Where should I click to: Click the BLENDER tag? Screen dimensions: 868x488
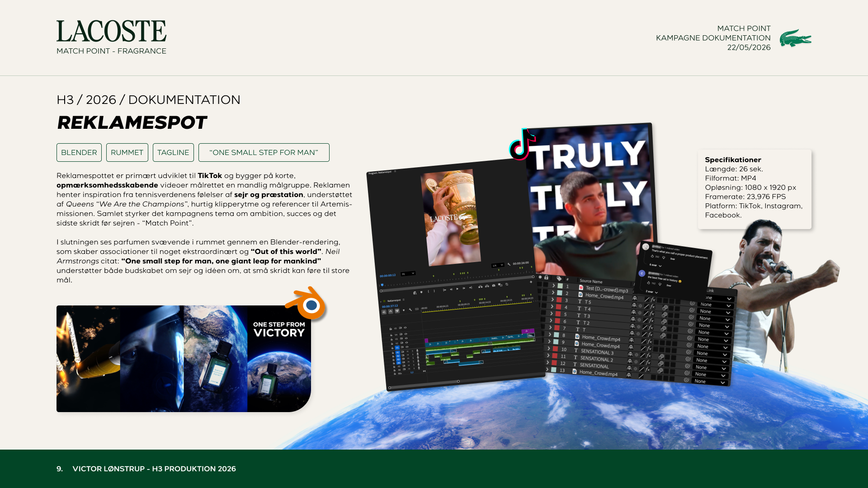tap(79, 153)
